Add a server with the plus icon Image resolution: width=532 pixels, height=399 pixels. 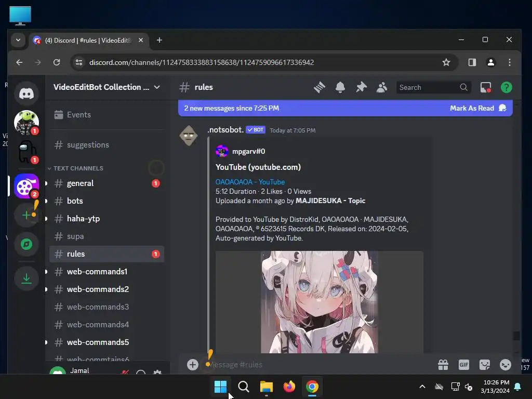pos(26,215)
